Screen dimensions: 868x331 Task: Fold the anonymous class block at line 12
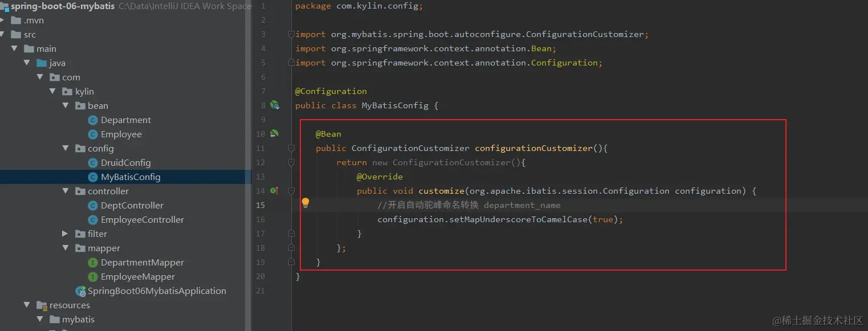(x=291, y=162)
